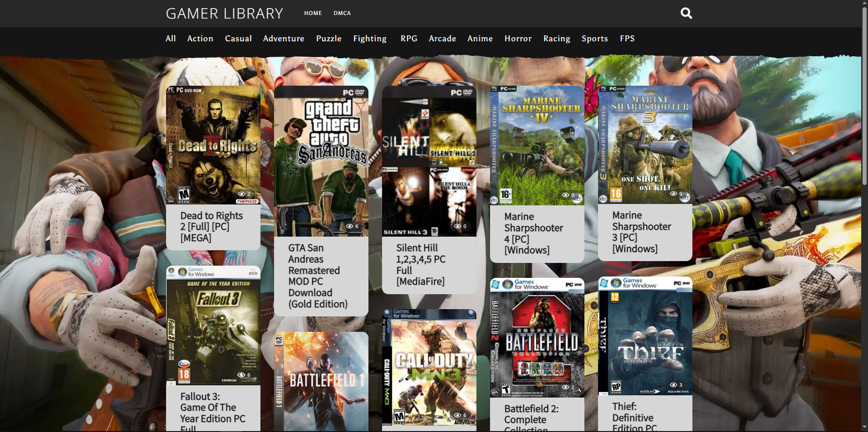Open Call of Duty MW3 cover image
Viewport: 868px width, 432px height.
[x=429, y=367]
